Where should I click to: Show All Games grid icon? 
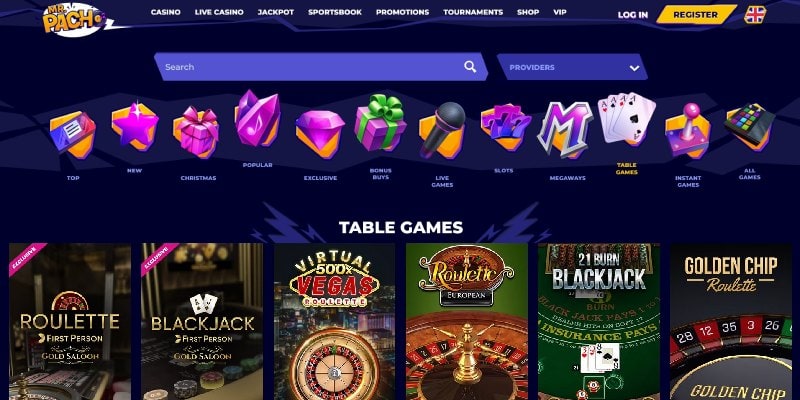pos(749,127)
